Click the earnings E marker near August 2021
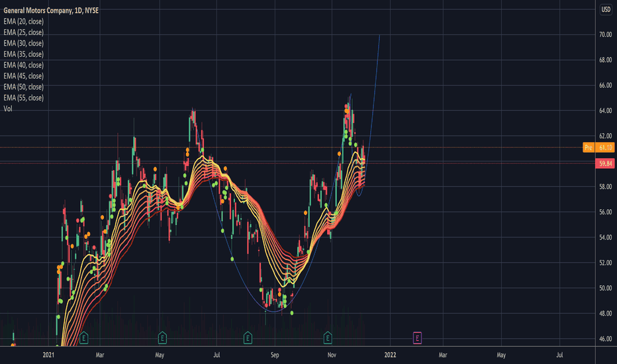The image size is (617, 364). coord(248,338)
